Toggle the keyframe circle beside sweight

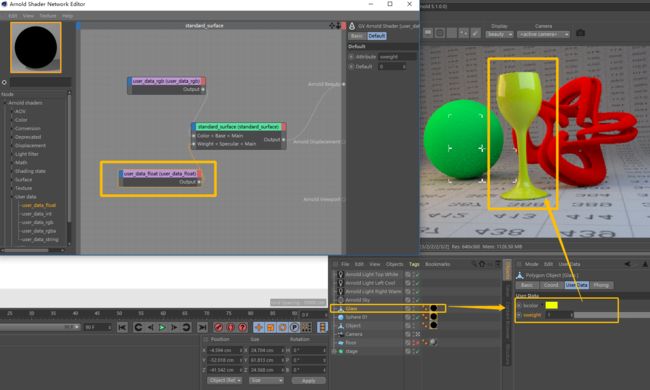pos(519,315)
